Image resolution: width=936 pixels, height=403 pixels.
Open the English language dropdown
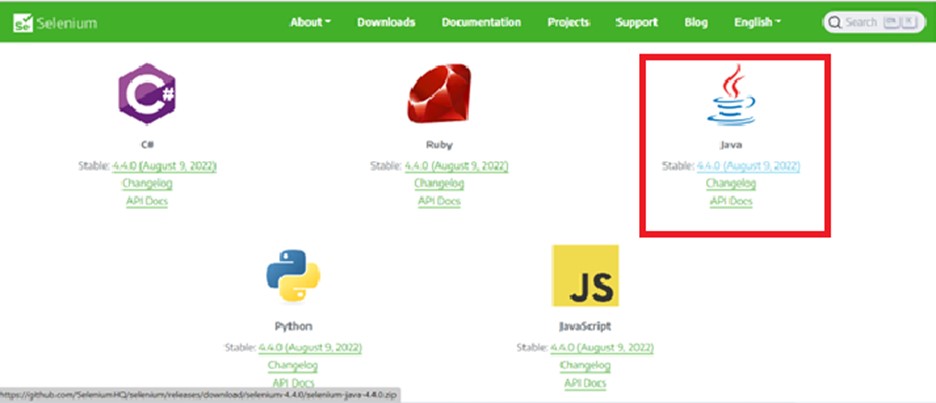(758, 23)
